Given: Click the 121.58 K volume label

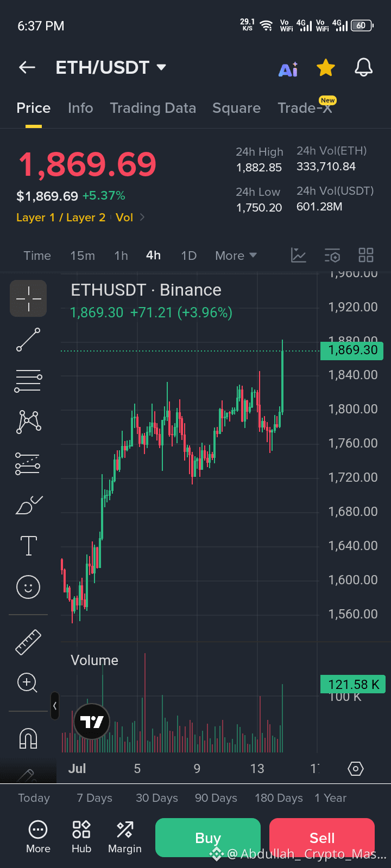Looking at the screenshot, I should tap(353, 685).
